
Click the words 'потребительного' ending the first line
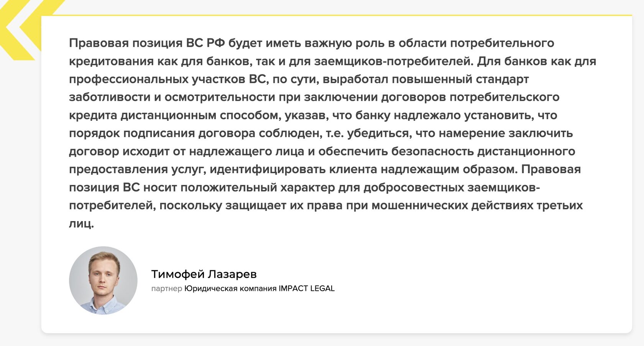(502, 43)
